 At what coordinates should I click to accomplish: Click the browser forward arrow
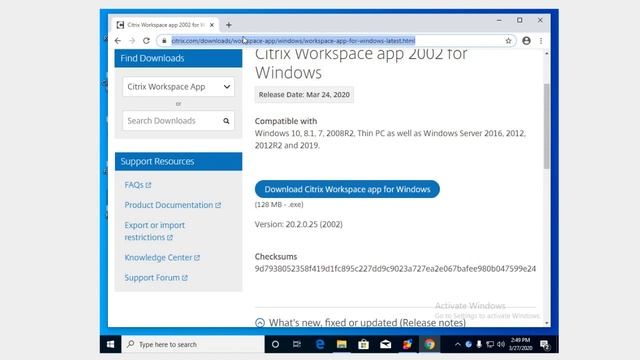[132, 41]
